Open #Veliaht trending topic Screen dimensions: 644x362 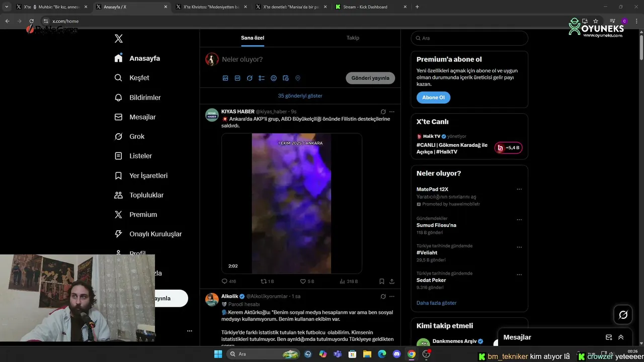click(x=427, y=253)
